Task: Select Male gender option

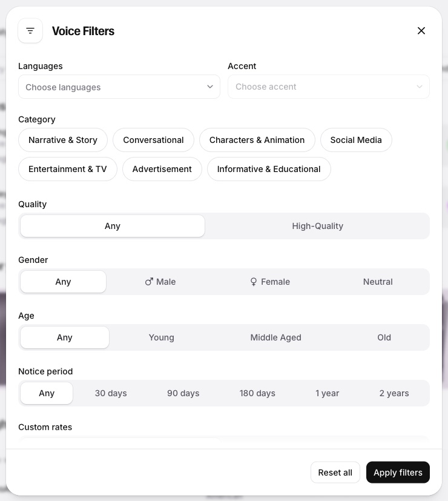Action: click(160, 282)
